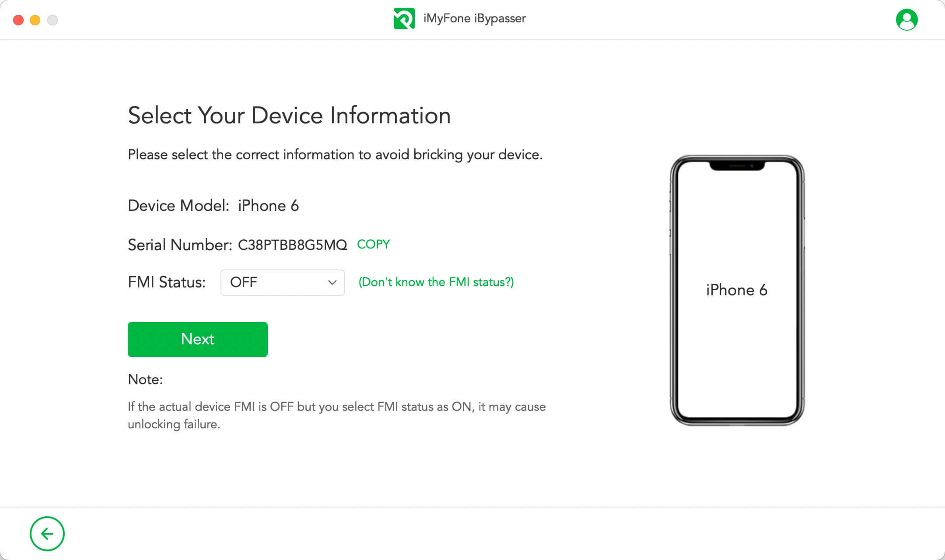Click the Next button to proceed

coord(198,339)
